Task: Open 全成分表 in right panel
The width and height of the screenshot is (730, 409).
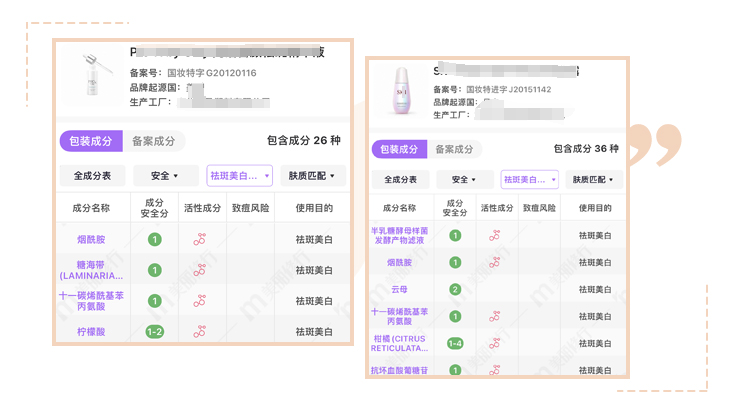Action: point(400,180)
